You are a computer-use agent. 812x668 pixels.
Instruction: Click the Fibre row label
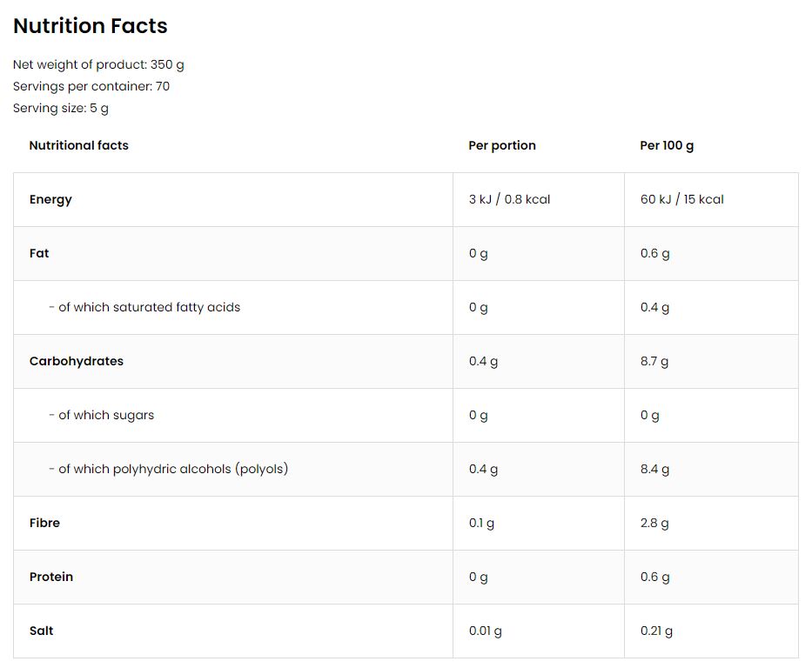[45, 523]
